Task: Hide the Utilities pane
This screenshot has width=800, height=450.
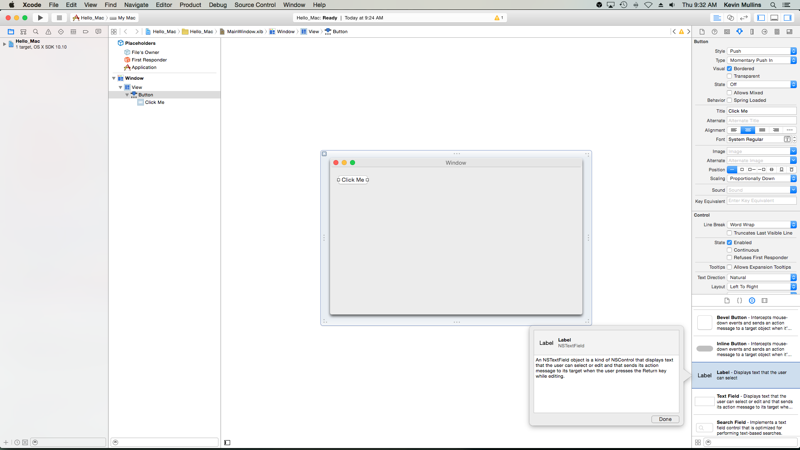Action: pos(788,18)
